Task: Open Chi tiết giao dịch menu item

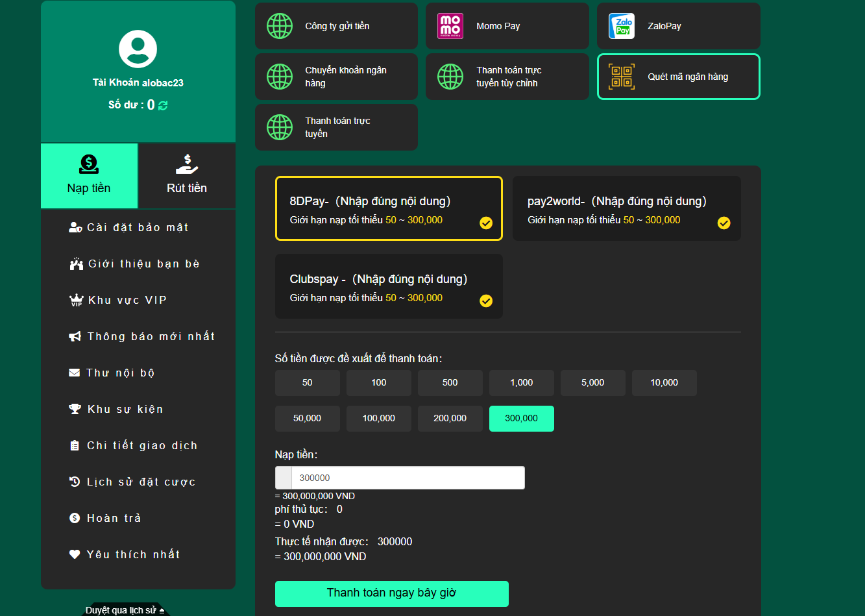Action: (x=141, y=445)
